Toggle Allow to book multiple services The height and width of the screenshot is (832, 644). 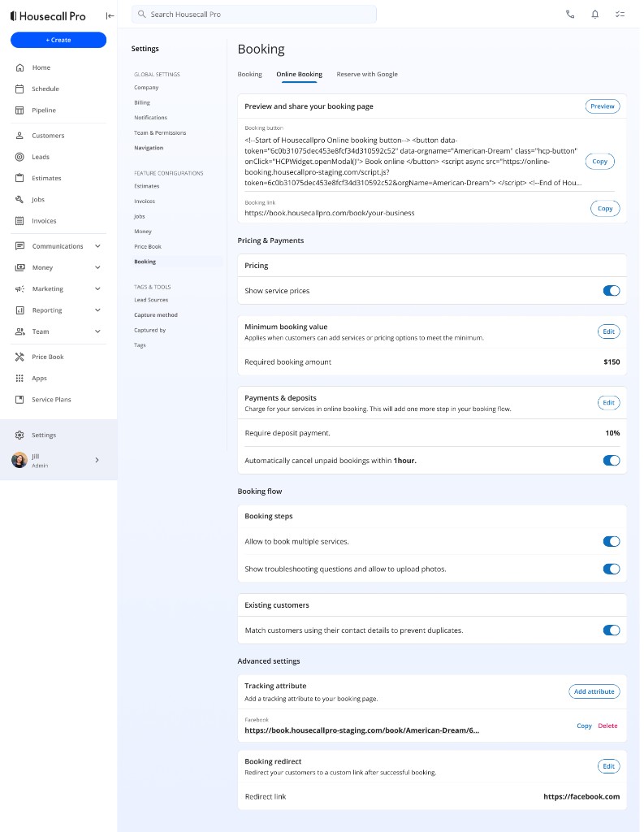click(x=612, y=541)
